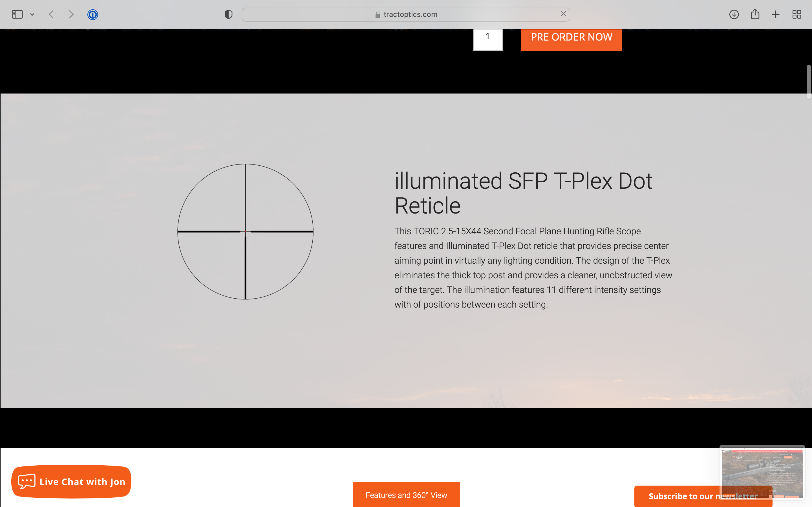Show downloads list
The height and width of the screenshot is (507, 812).
click(x=734, y=14)
